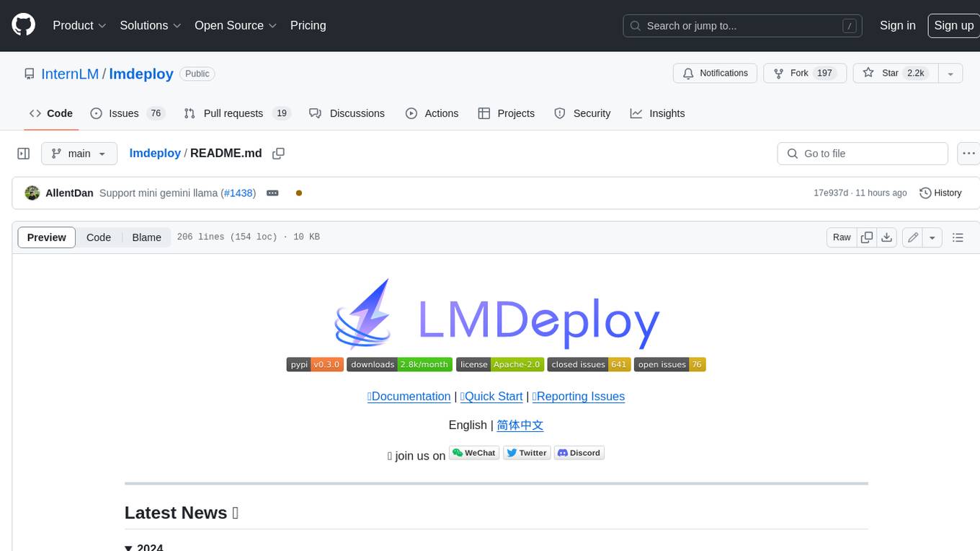
Task: Open the lmdeploy repository link
Action: [x=141, y=74]
